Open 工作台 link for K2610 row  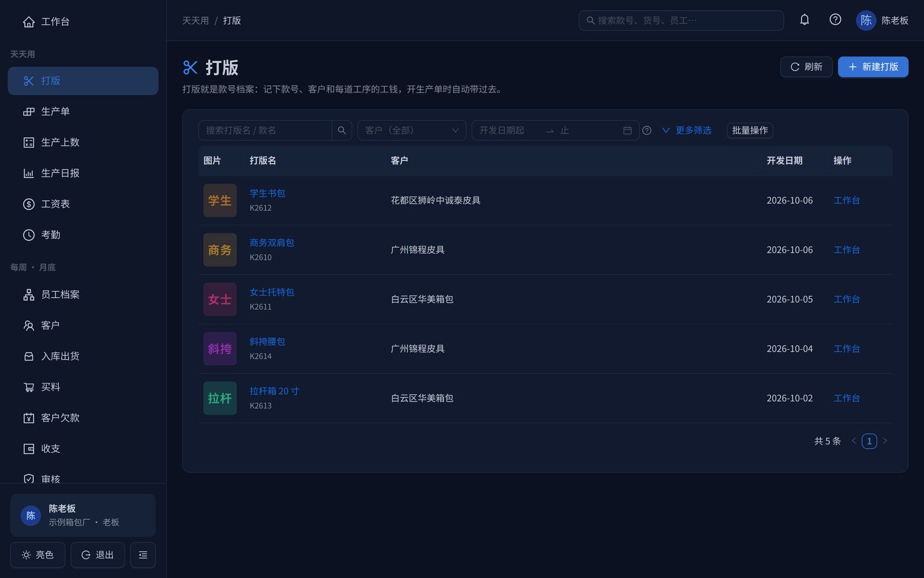click(847, 250)
